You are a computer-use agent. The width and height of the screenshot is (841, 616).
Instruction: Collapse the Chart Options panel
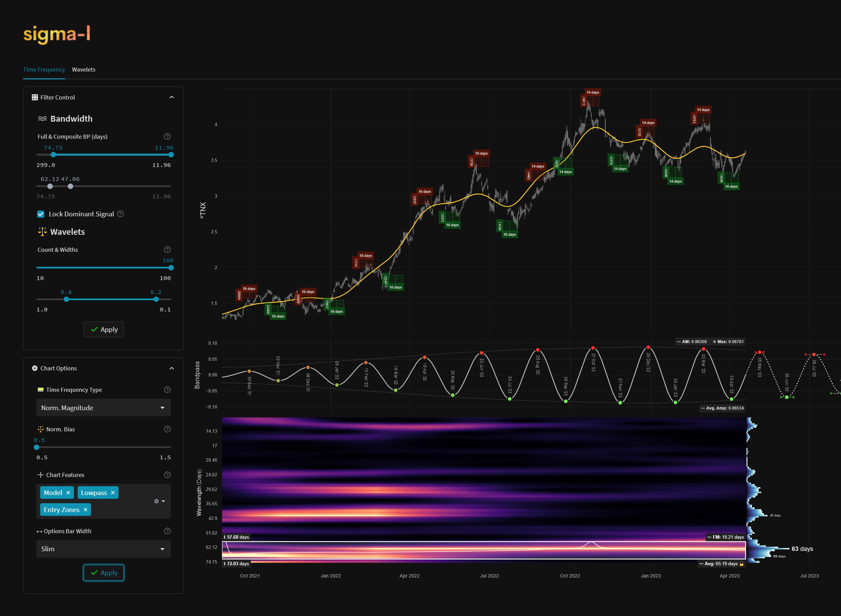click(x=171, y=368)
